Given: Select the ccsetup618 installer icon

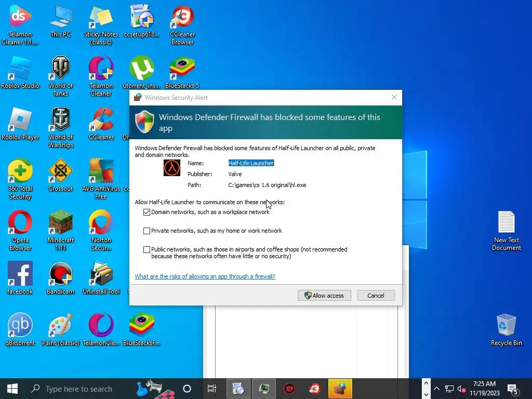Looking at the screenshot, I should tap(141, 20).
